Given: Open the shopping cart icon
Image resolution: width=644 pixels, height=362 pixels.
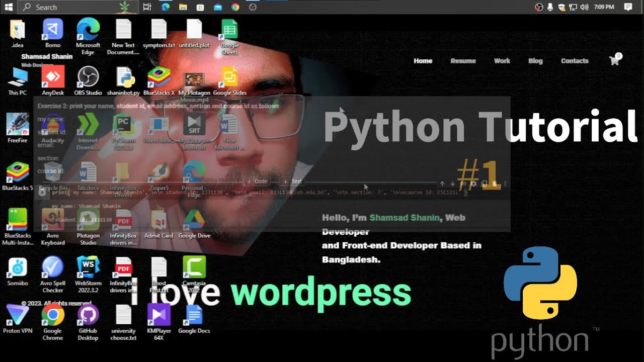Looking at the screenshot, I should 615,59.
